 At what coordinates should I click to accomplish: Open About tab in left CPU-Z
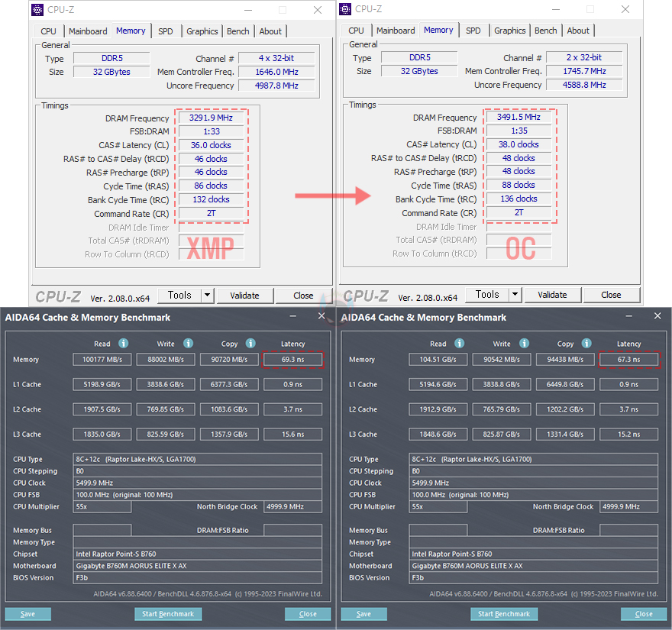coord(270,31)
